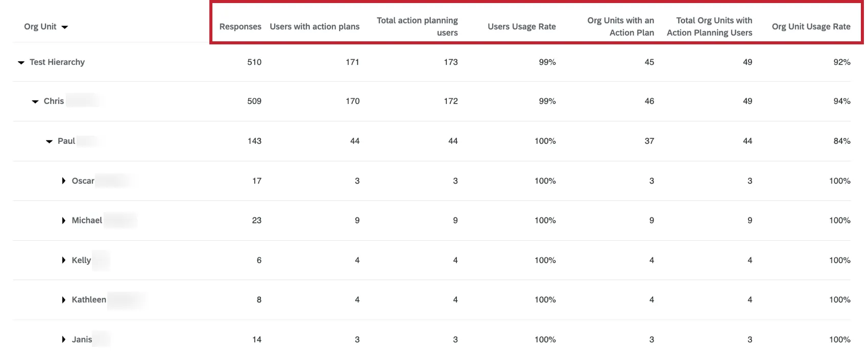Click the Total Org Units with Action Planning Users header

click(x=709, y=27)
